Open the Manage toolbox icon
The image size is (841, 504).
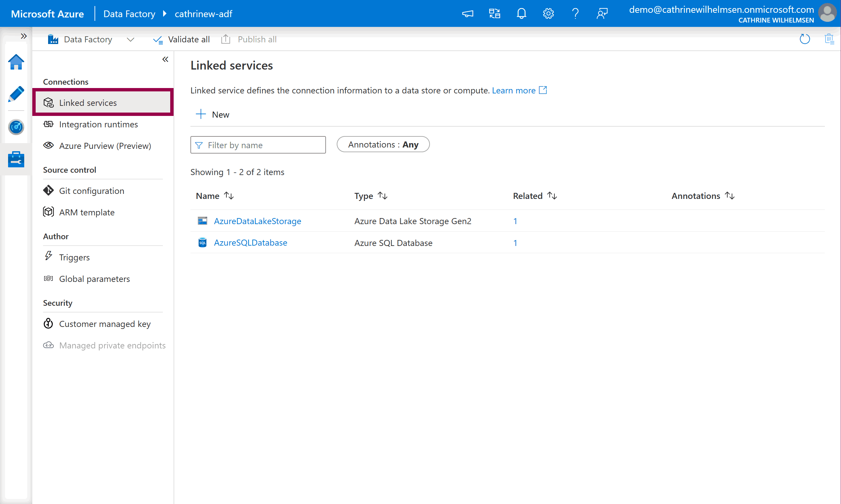pyautogui.click(x=16, y=159)
